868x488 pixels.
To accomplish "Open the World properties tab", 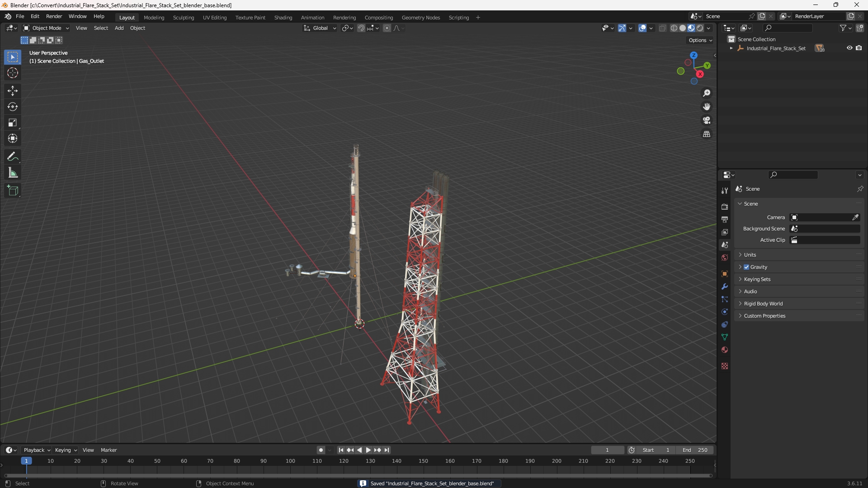I will coord(725,258).
